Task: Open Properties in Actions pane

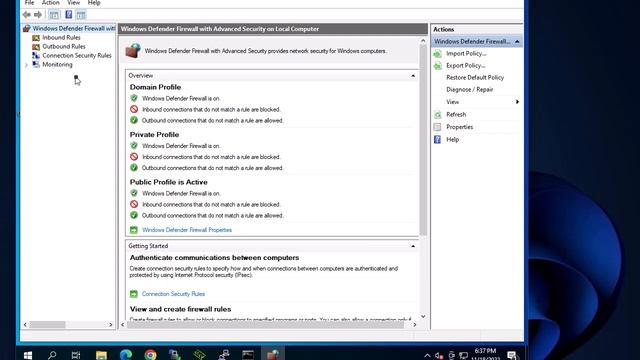Action: click(460, 127)
